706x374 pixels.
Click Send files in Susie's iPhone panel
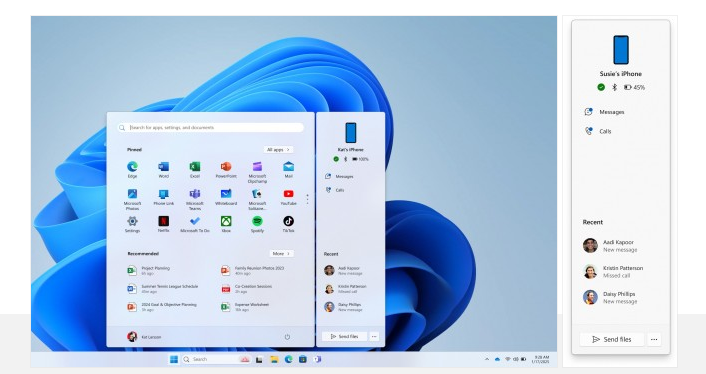coord(612,339)
